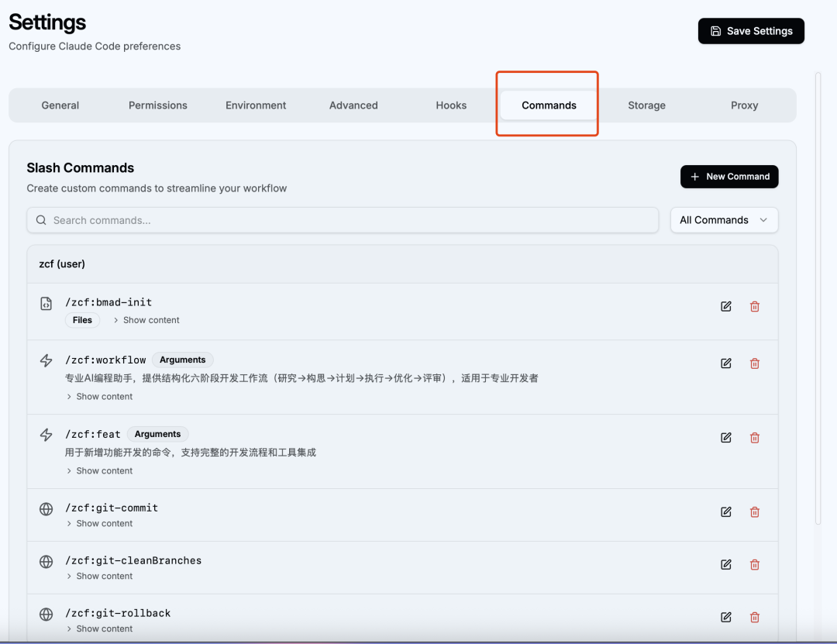Click the /zcf:feat command name

pyautogui.click(x=93, y=434)
